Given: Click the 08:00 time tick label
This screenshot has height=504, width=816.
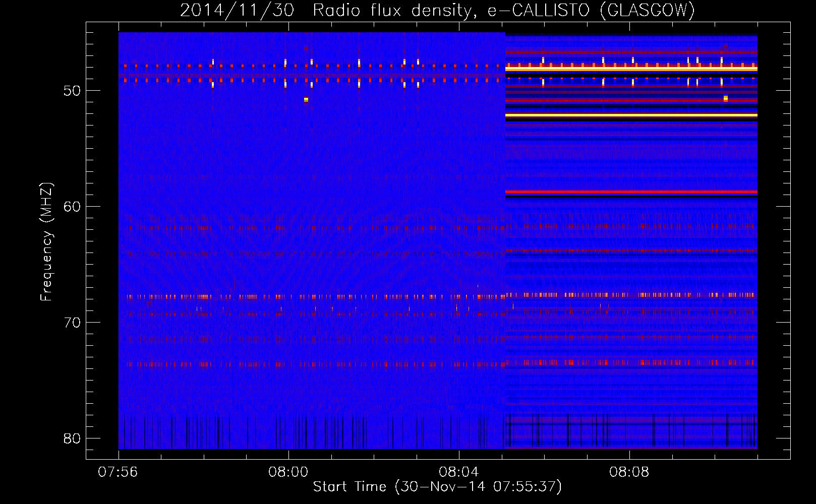Looking at the screenshot, I should pyautogui.click(x=288, y=472).
